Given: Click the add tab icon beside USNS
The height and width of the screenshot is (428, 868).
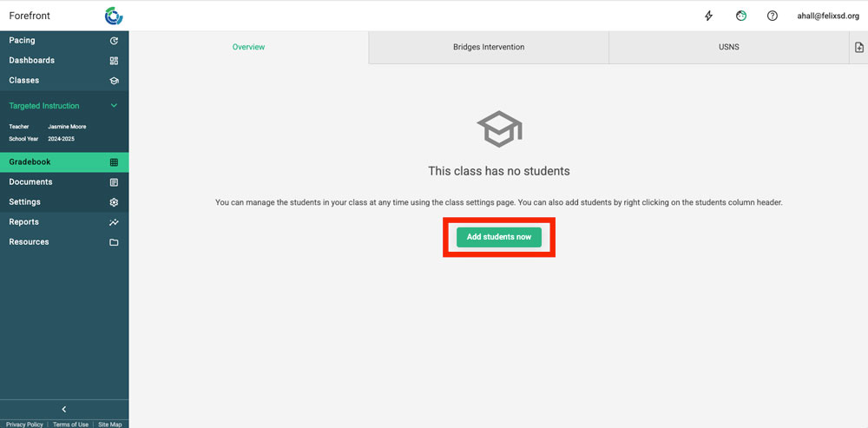Looking at the screenshot, I should pos(858,47).
